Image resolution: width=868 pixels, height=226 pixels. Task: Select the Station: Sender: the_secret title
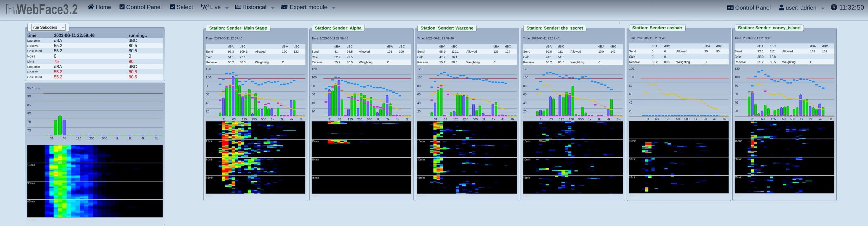(x=554, y=28)
